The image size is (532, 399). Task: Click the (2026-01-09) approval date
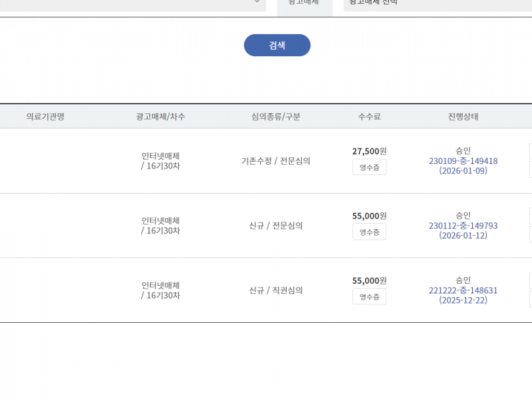coord(463,171)
